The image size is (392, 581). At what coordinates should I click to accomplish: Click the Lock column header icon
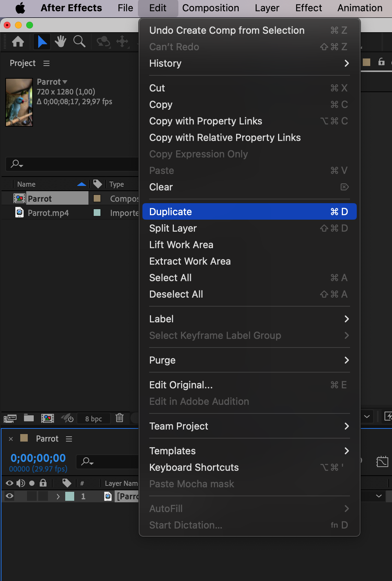pyautogui.click(x=43, y=483)
